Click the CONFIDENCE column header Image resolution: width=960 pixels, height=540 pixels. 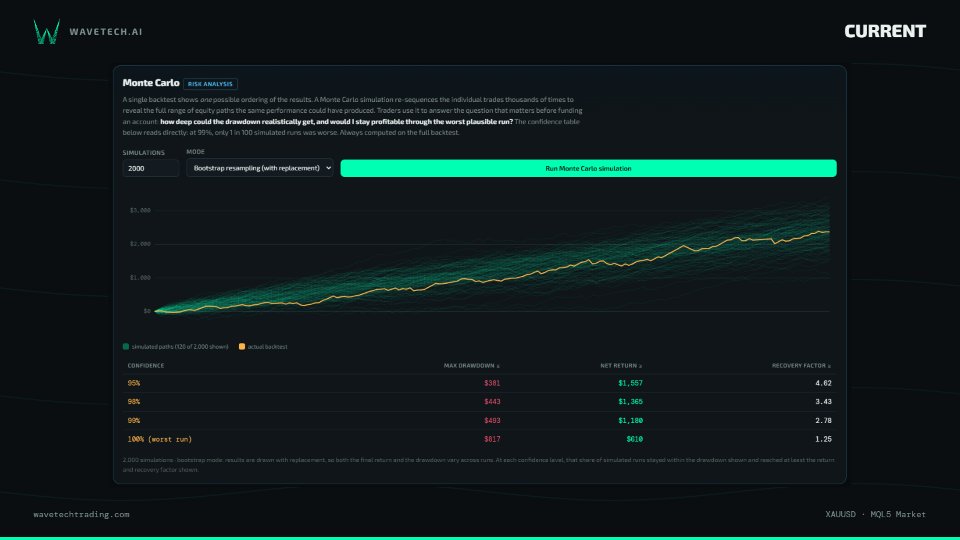coord(146,366)
